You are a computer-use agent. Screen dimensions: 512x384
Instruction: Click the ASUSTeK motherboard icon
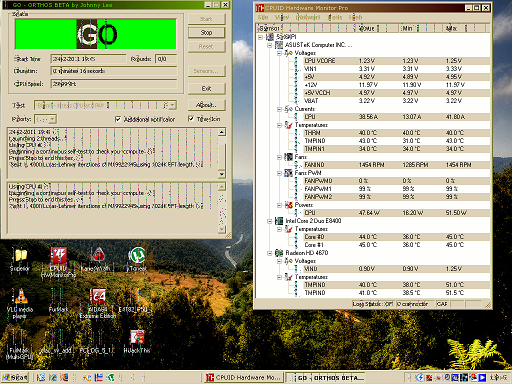(279, 45)
